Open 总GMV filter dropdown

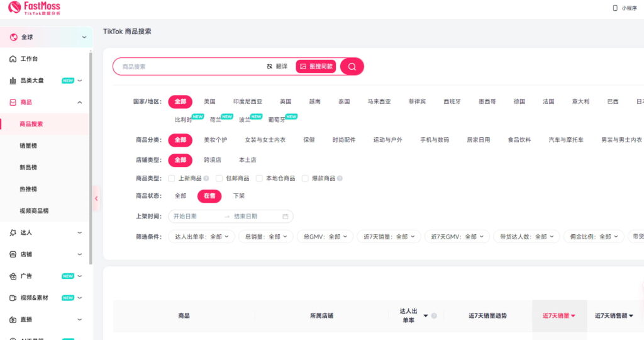pyautogui.click(x=325, y=237)
